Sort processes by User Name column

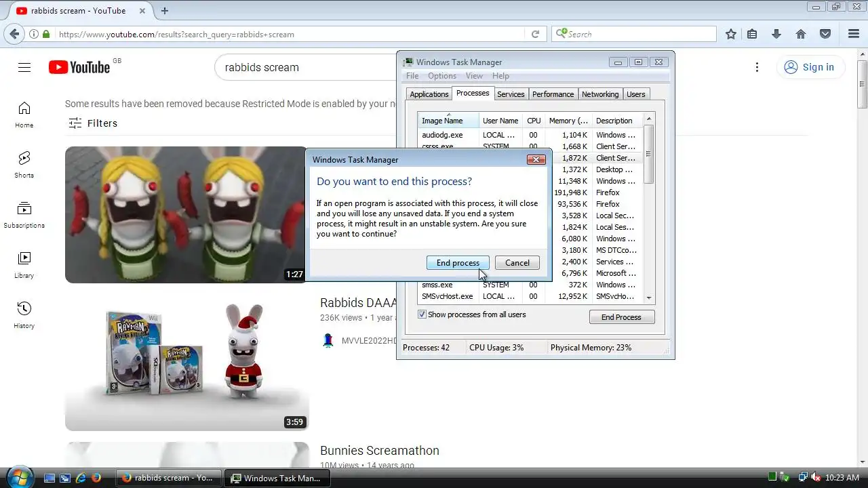(x=500, y=121)
